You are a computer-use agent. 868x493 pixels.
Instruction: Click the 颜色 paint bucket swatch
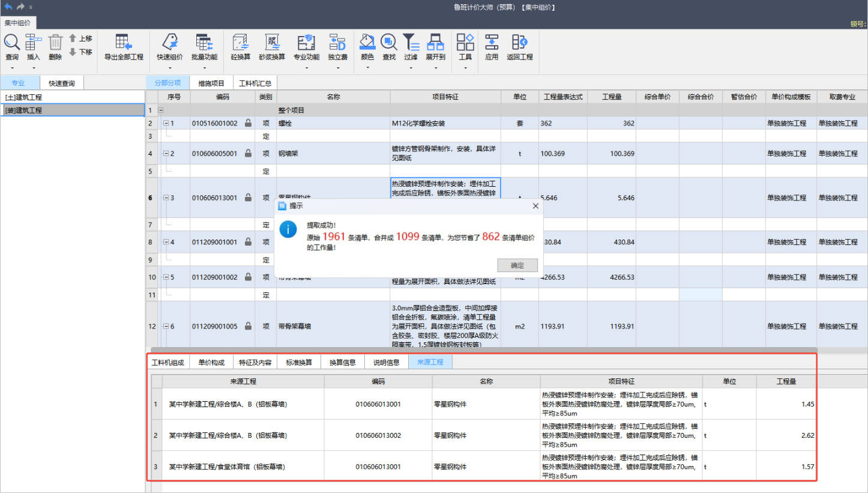pos(367,42)
